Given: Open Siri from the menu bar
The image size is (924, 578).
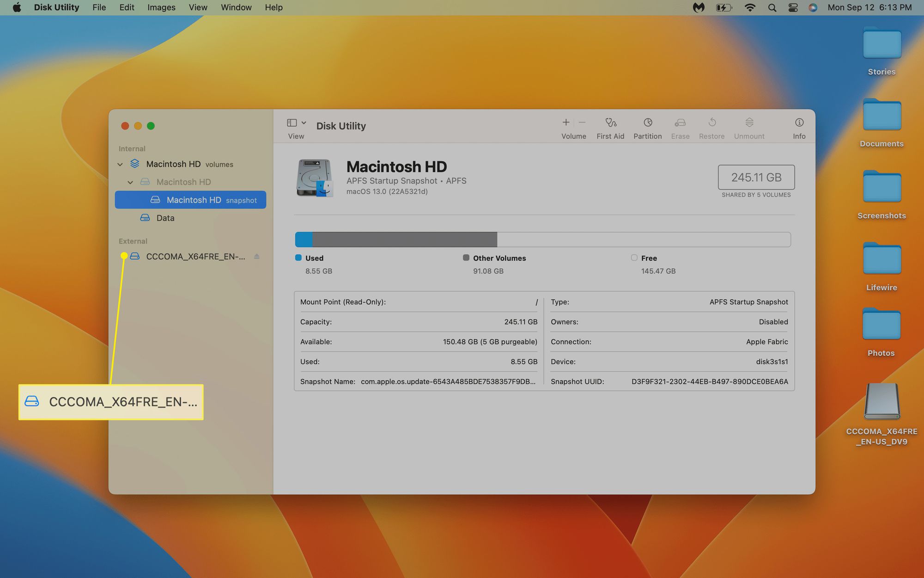Looking at the screenshot, I should click(813, 7).
